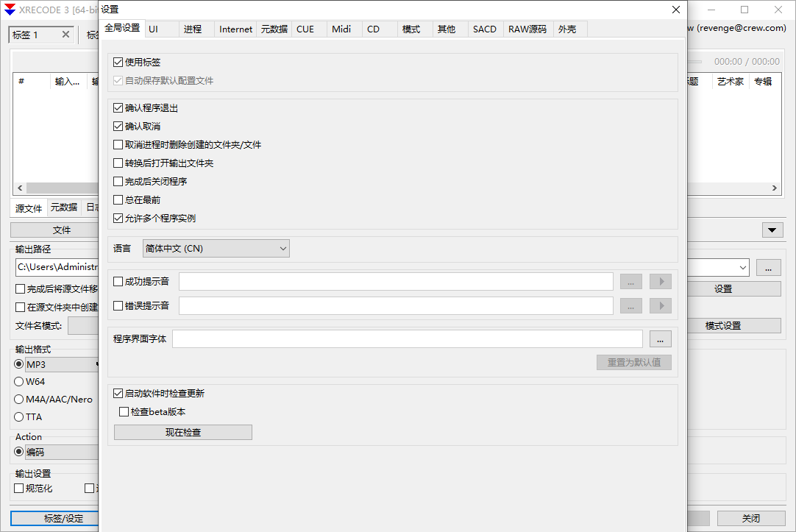Screen dimensions: 796x532
Task: Enable the 检查beta版本 checkbox
Action: [x=124, y=413]
